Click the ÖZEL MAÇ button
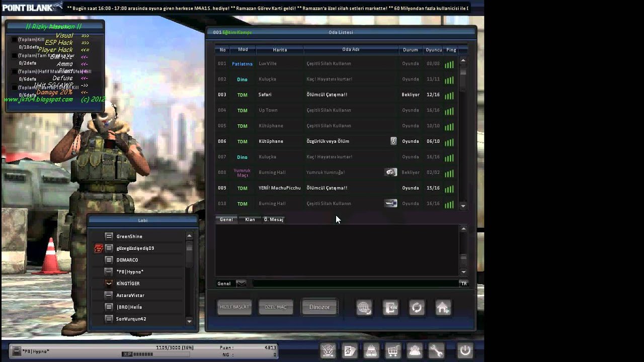The width and height of the screenshot is (644, 362). click(276, 307)
